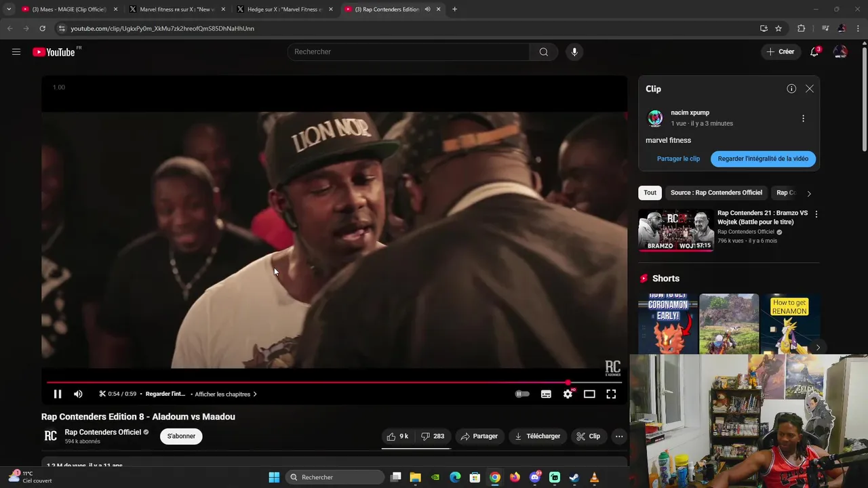Switch to Hedge sur X tab
The image size is (868, 488).
click(x=283, y=9)
